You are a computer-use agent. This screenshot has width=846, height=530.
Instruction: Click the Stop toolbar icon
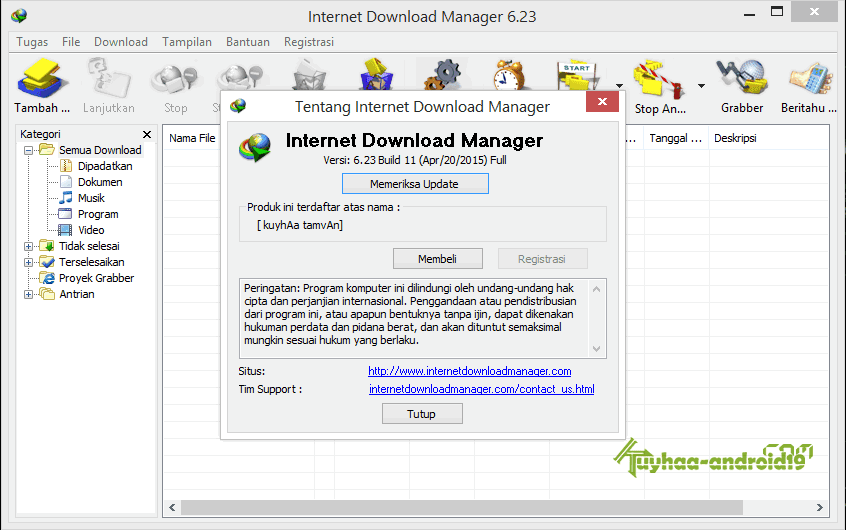click(175, 79)
